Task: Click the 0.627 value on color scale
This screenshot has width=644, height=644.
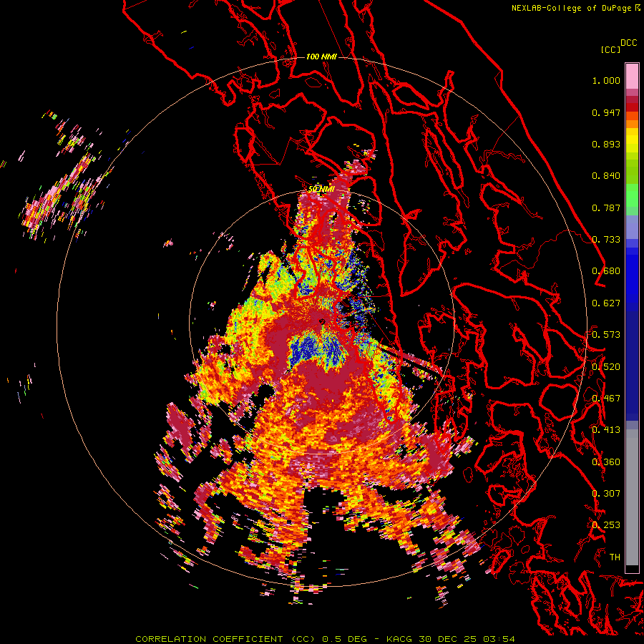Action: (606, 303)
